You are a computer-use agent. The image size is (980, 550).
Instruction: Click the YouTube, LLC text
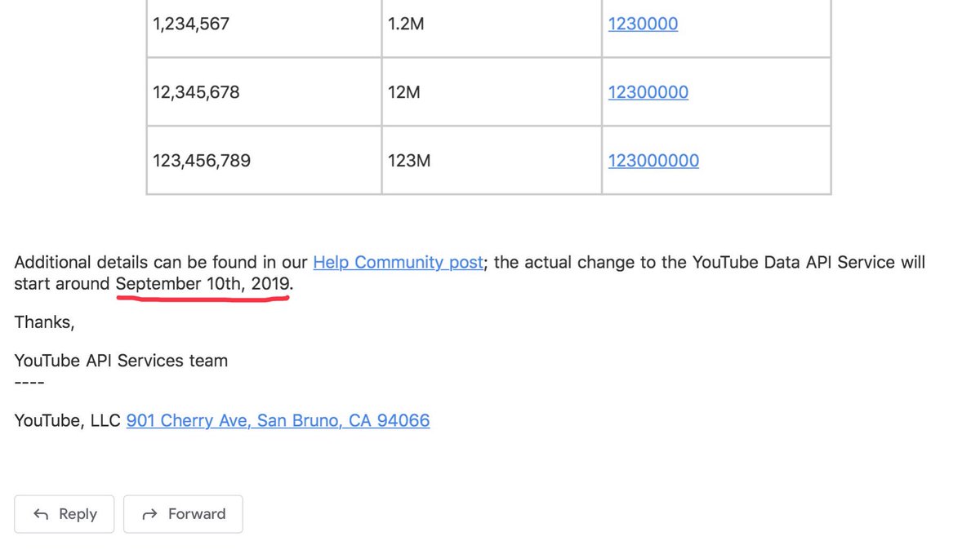[x=68, y=420]
